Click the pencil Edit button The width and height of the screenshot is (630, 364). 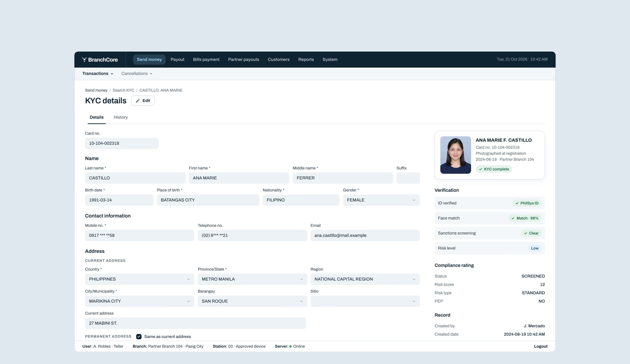143,101
